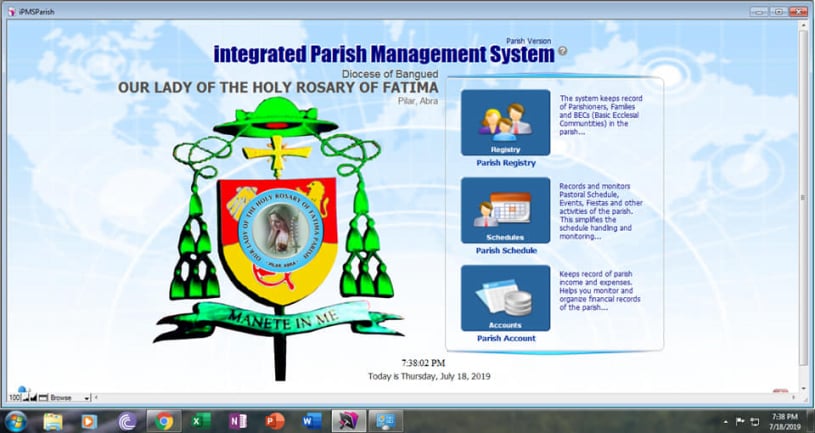Click the system tray icon beside the clock

point(755,422)
